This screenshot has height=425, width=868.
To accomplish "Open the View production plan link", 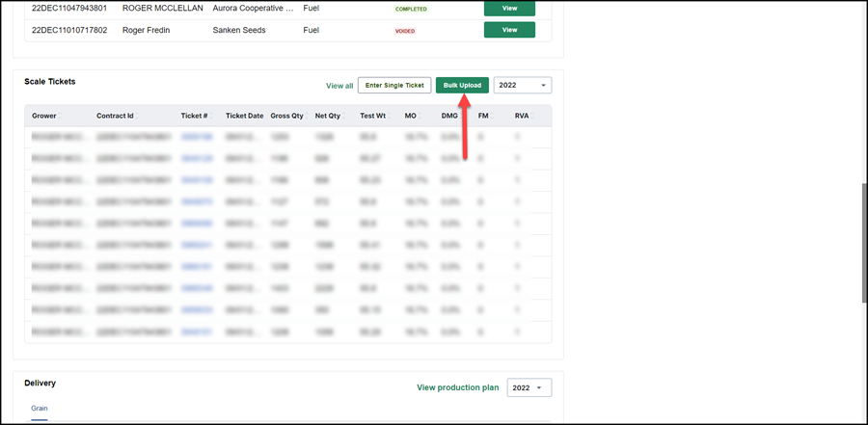I will tap(458, 388).
